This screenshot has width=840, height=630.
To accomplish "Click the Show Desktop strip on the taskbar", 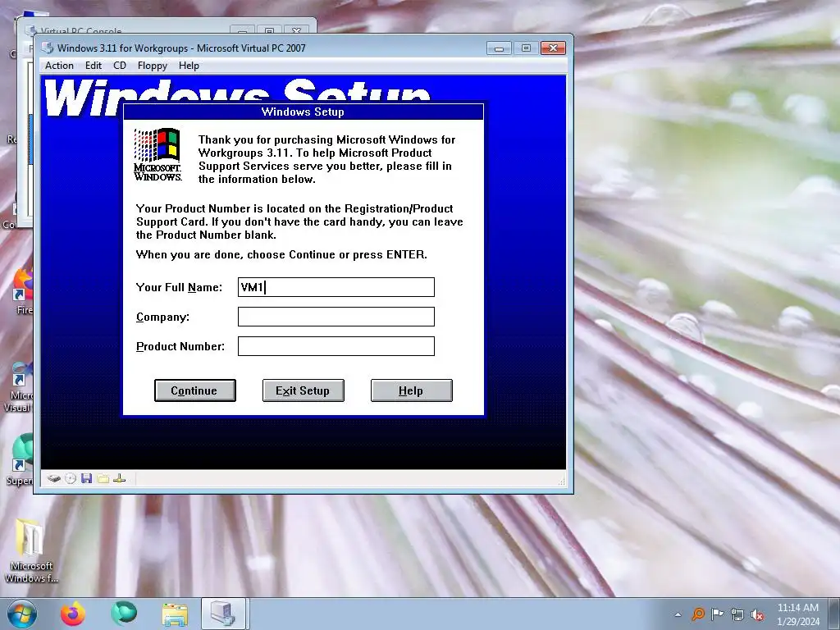I will tap(834, 614).
